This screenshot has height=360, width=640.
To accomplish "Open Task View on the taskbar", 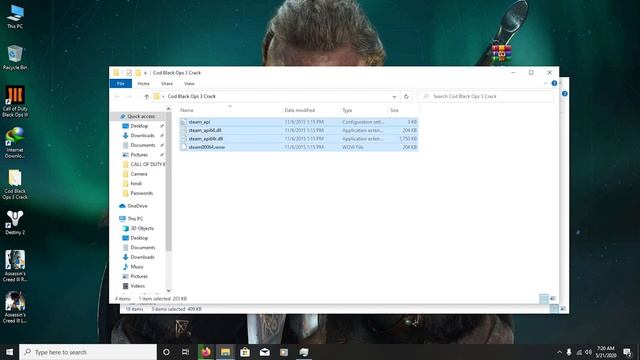I will pyautogui.click(x=185, y=352).
